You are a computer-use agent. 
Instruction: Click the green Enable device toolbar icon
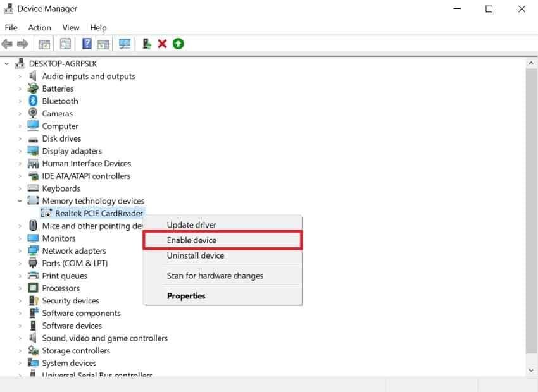(178, 44)
